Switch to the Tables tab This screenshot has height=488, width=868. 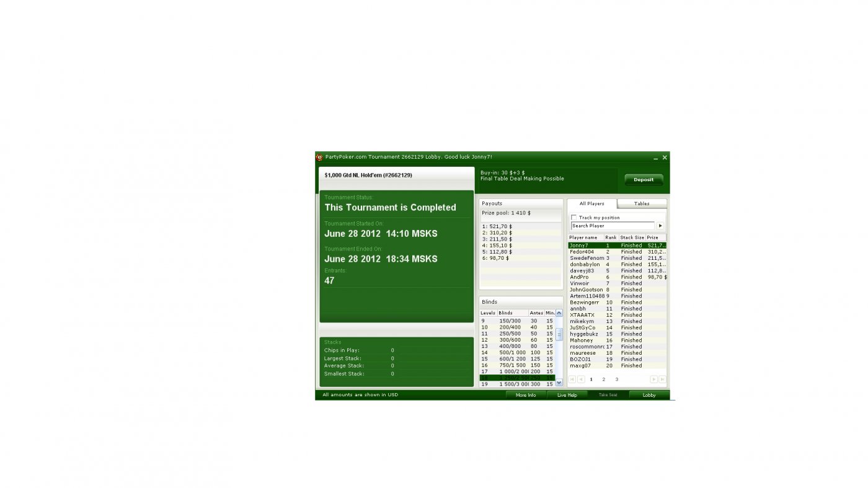click(642, 203)
